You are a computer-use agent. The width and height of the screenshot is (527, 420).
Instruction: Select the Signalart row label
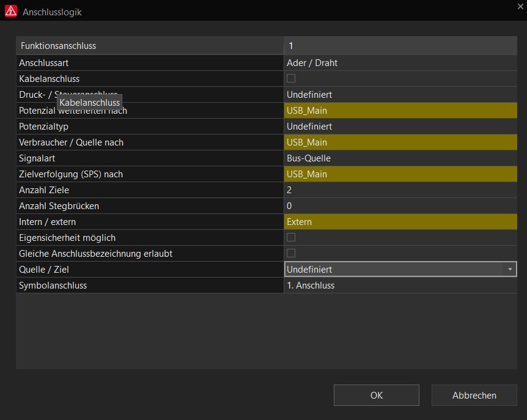pos(150,158)
